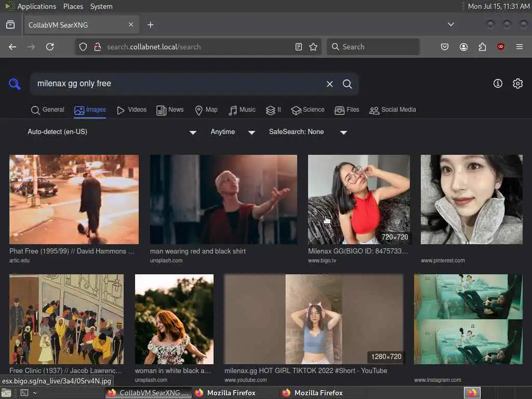Open the uBlock Origin icon

(x=501, y=47)
